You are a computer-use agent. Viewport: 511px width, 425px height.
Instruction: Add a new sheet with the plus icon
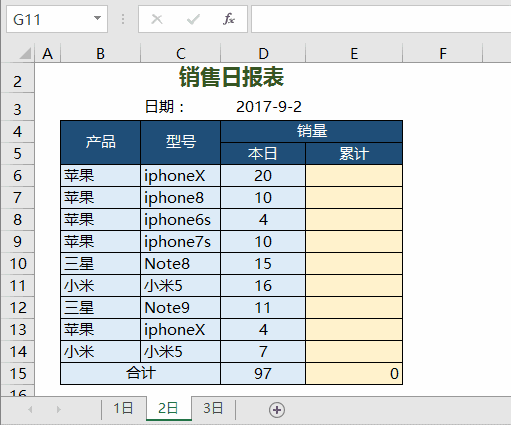pos(277,410)
